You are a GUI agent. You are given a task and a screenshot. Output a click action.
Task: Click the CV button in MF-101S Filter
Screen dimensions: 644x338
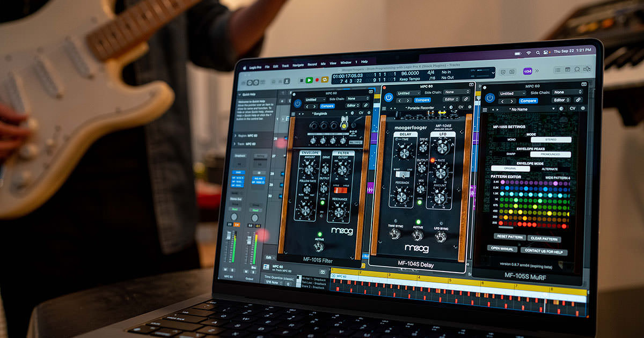361,113
